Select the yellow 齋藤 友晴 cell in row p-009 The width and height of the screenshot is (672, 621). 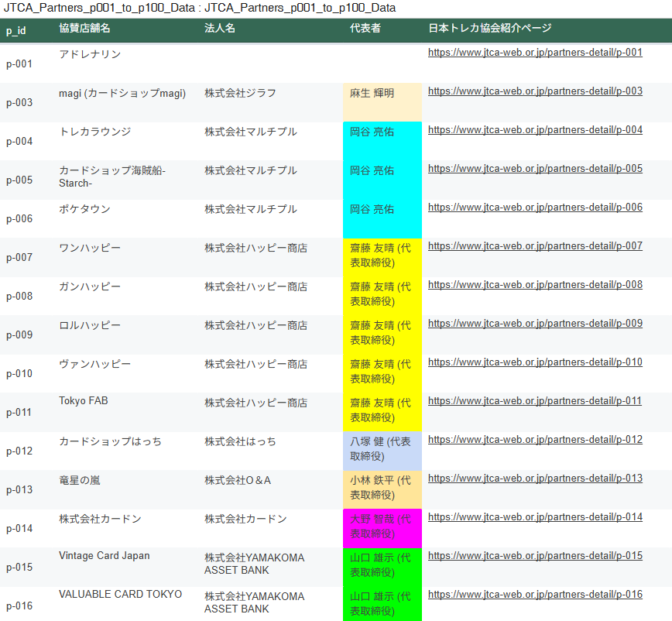[382, 335]
